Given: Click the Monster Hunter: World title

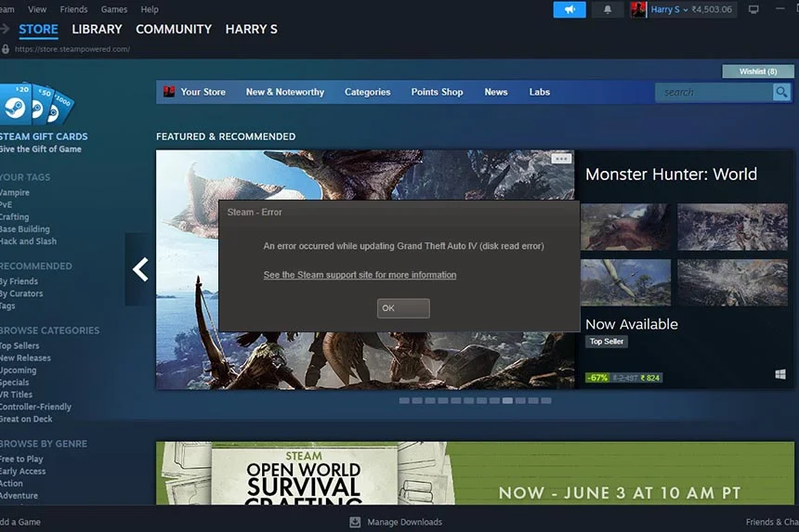Looking at the screenshot, I should [671, 175].
